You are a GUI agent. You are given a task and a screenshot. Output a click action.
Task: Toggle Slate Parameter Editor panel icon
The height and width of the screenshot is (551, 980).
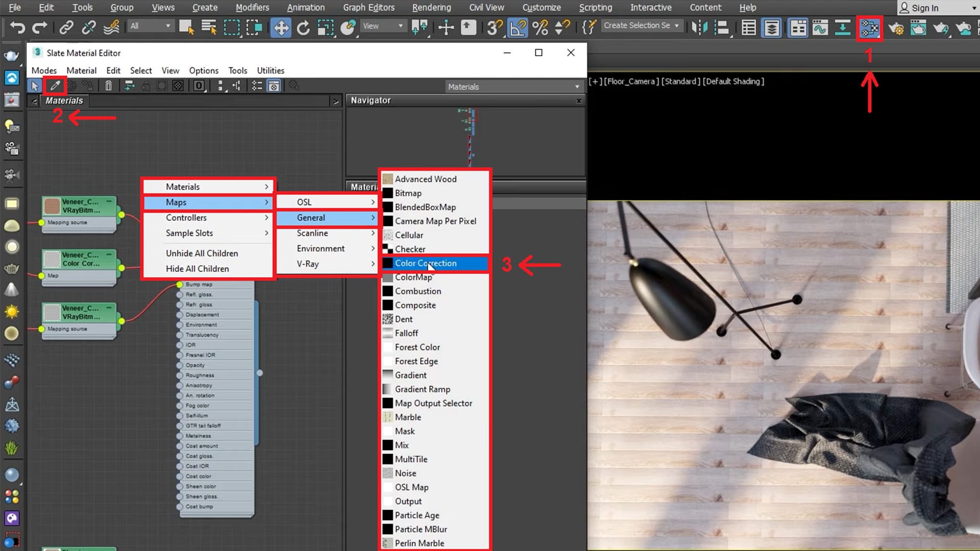(274, 86)
